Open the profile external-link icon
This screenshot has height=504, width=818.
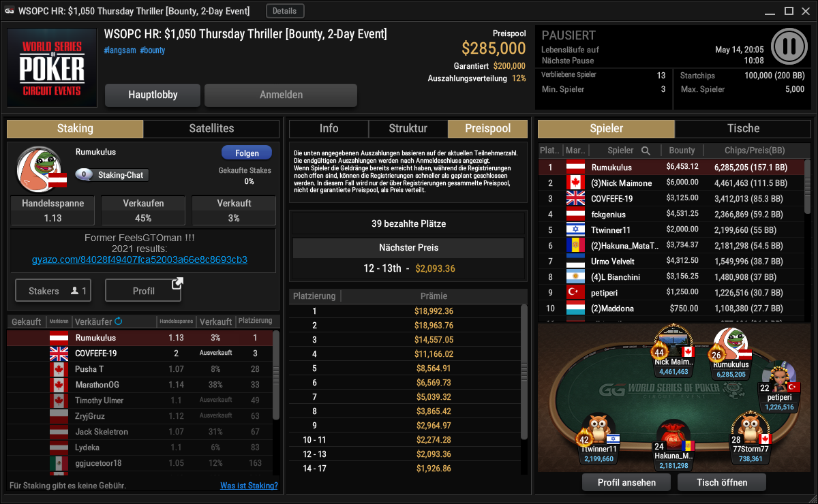(x=177, y=283)
